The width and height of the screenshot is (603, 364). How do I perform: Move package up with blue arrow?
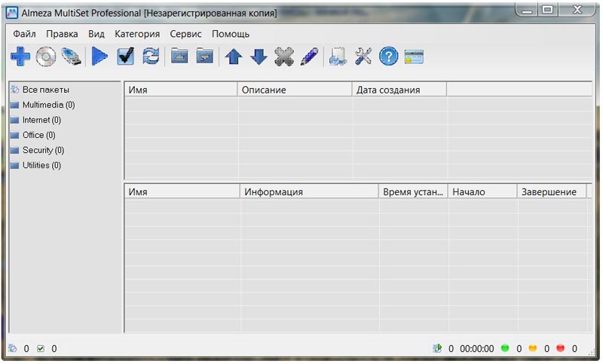tap(234, 57)
